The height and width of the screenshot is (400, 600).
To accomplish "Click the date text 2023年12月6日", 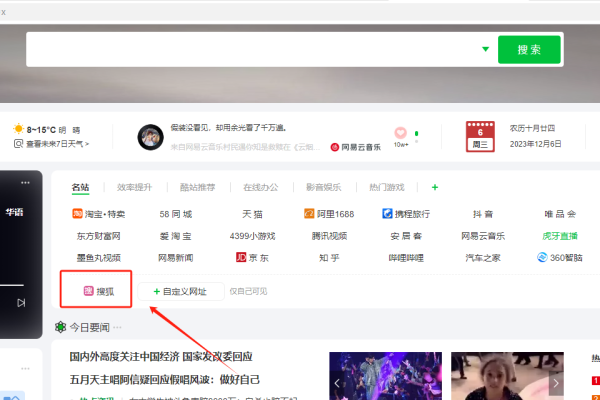I will coord(535,144).
